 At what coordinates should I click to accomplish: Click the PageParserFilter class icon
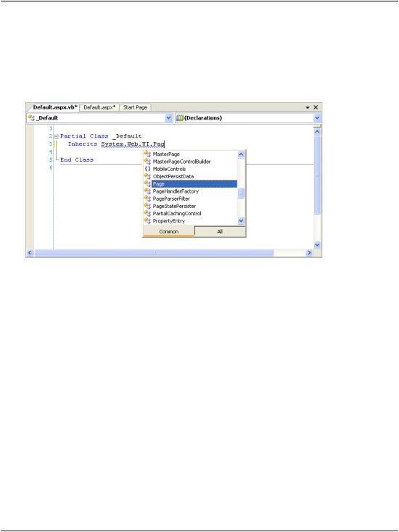(147, 199)
